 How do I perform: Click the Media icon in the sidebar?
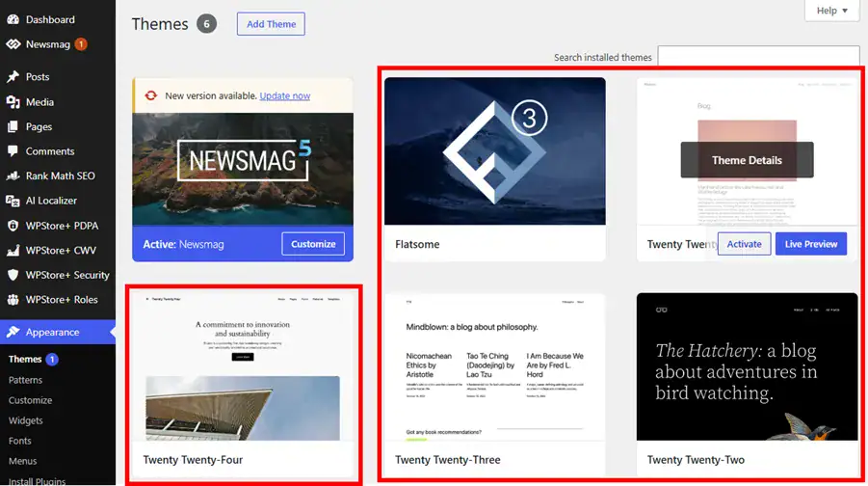click(x=13, y=102)
